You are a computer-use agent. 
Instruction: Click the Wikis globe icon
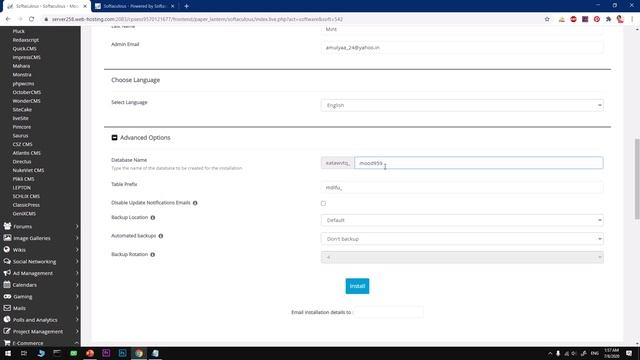(x=7, y=249)
